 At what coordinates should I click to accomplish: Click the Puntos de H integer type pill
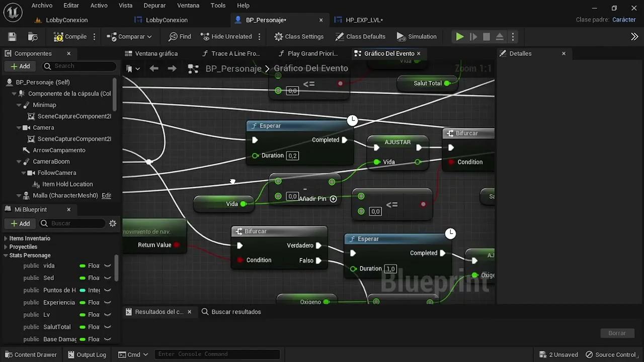click(83, 290)
